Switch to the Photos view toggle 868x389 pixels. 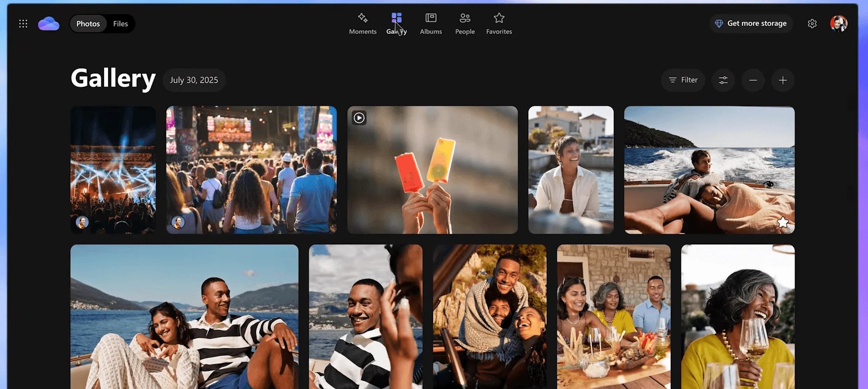[x=88, y=24]
